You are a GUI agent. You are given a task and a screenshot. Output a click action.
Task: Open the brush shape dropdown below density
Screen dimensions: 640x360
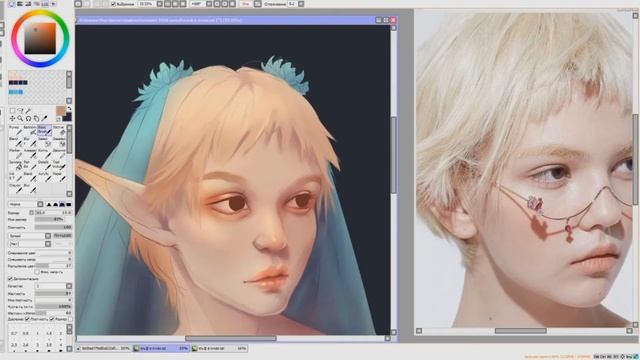(29, 236)
